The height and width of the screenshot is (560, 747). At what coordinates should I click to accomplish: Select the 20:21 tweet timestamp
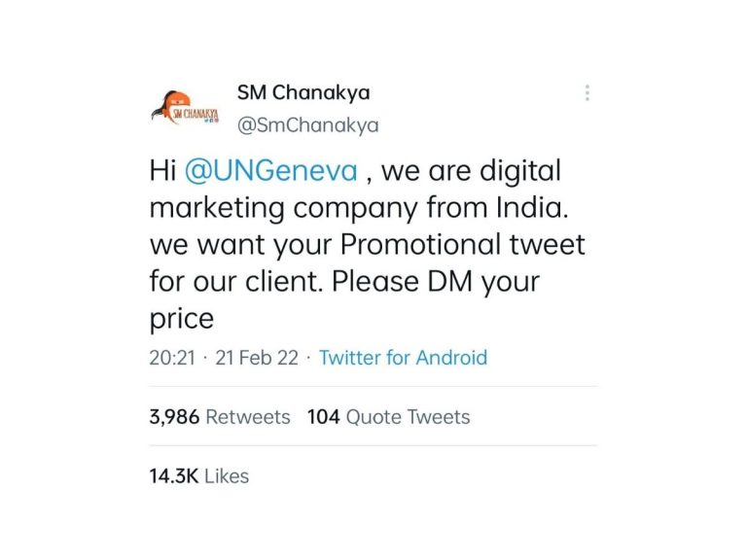click(x=172, y=358)
